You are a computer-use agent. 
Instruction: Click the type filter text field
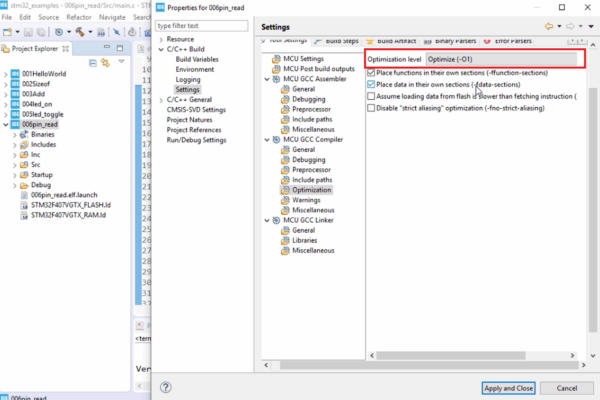click(x=201, y=26)
